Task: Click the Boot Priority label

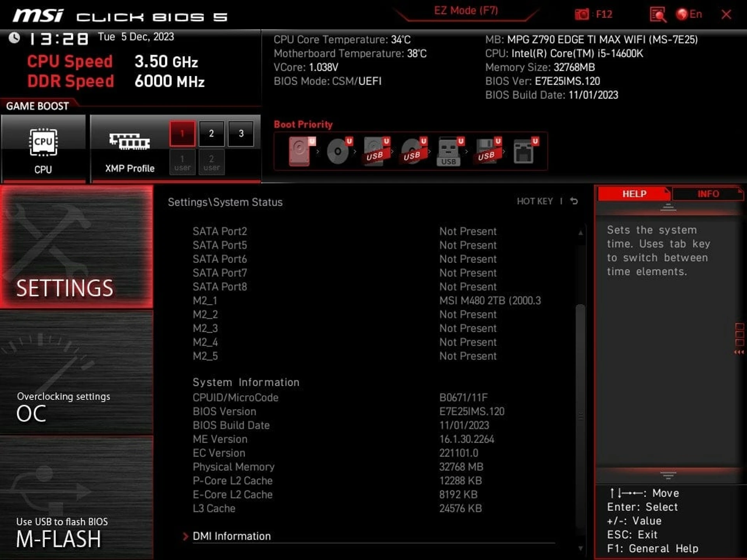Action: point(303,124)
